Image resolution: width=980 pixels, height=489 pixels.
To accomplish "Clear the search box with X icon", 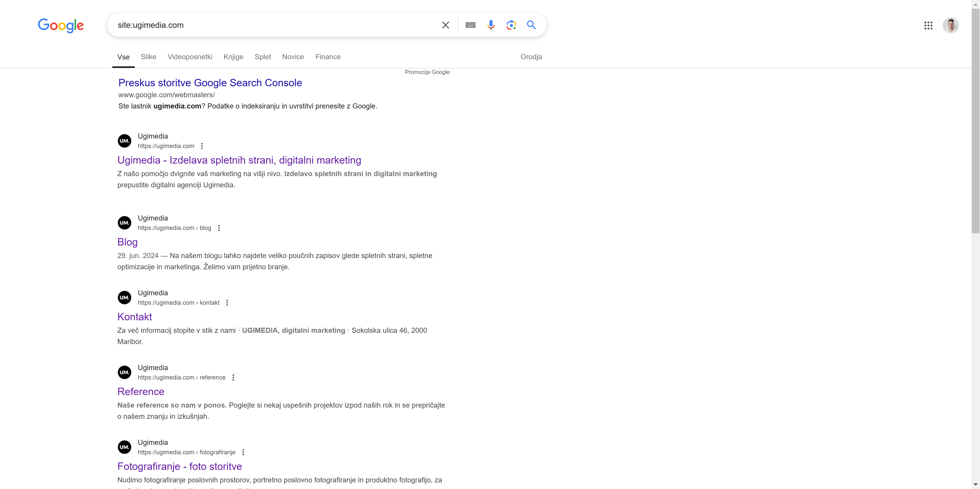I will click(445, 25).
